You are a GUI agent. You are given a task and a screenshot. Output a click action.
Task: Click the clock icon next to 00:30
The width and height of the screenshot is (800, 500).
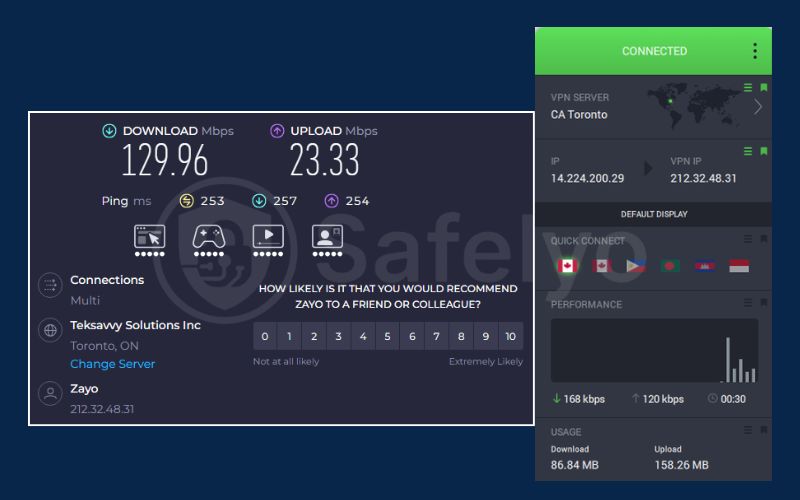[x=713, y=398]
